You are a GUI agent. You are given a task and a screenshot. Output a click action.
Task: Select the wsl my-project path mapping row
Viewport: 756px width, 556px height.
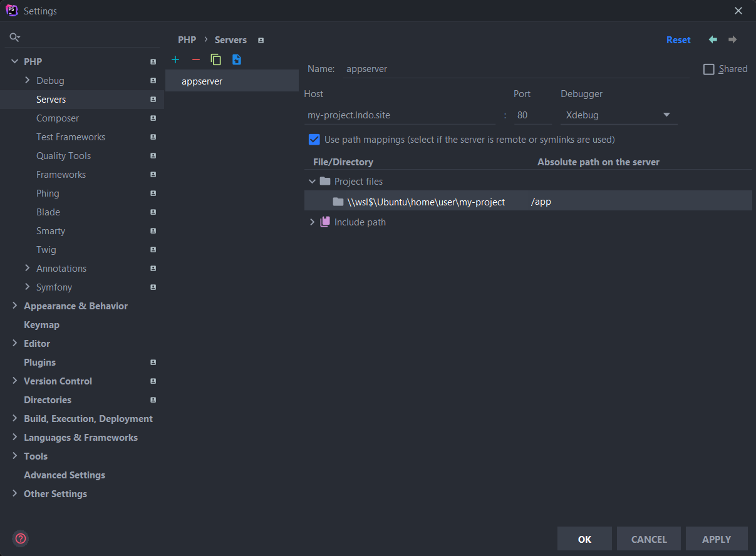tap(426, 201)
